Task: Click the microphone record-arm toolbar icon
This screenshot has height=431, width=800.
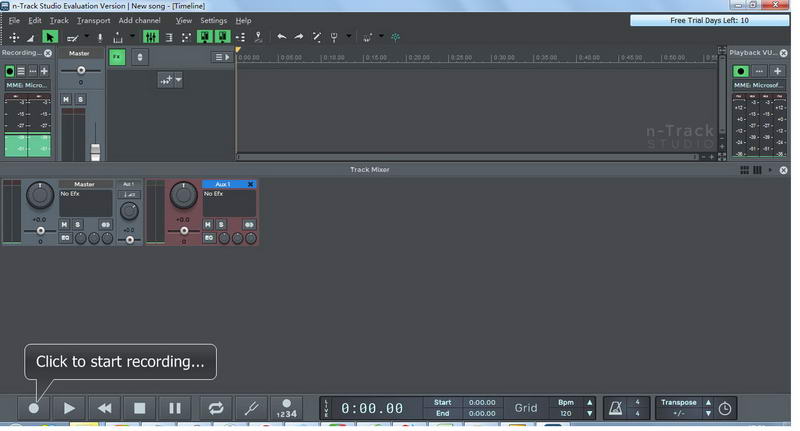Action: click(100, 38)
